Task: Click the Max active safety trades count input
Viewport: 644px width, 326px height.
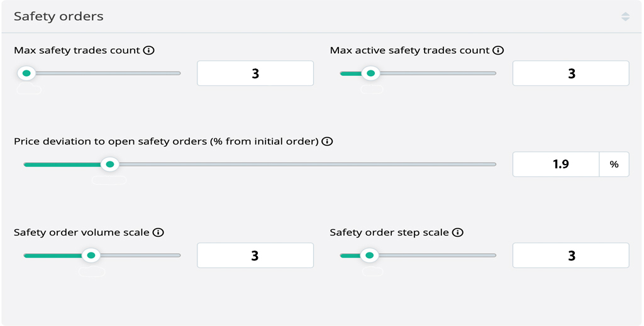Action: [571, 73]
